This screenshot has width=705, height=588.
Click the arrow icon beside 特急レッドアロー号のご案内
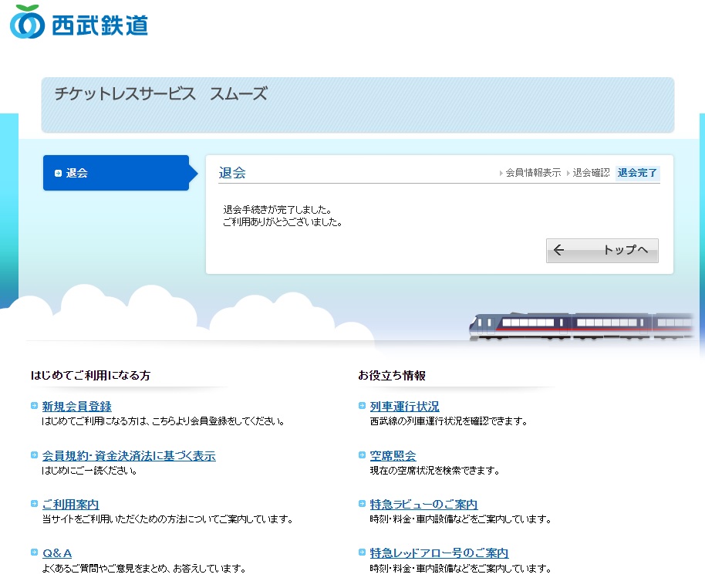pos(363,553)
